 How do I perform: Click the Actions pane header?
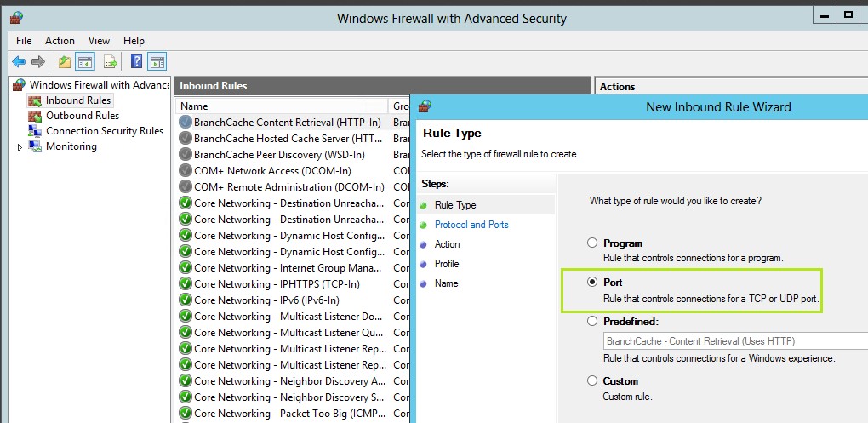click(731, 86)
